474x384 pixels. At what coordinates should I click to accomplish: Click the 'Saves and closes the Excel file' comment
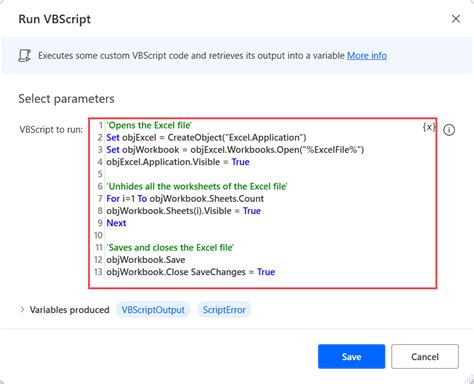click(170, 247)
